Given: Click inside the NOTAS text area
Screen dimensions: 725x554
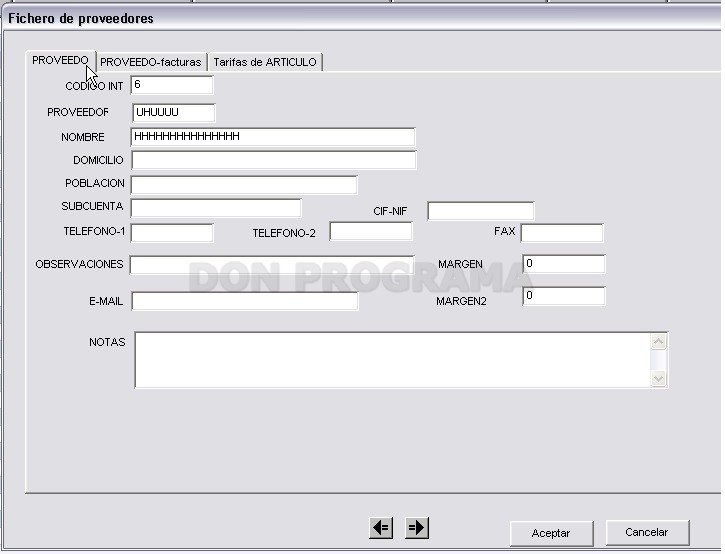Looking at the screenshot, I should tap(393, 360).
